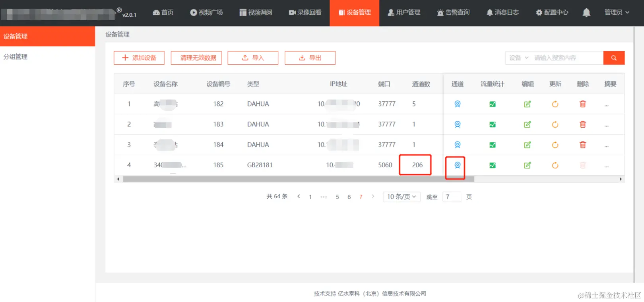Open 视频广场 in top navigation
The width and height of the screenshot is (644, 302).
click(206, 12)
